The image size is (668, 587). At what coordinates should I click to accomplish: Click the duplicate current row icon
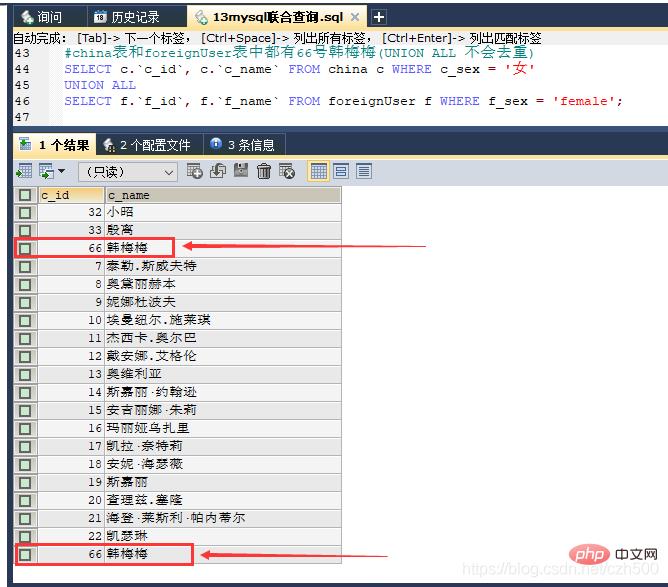pyautogui.click(x=218, y=171)
